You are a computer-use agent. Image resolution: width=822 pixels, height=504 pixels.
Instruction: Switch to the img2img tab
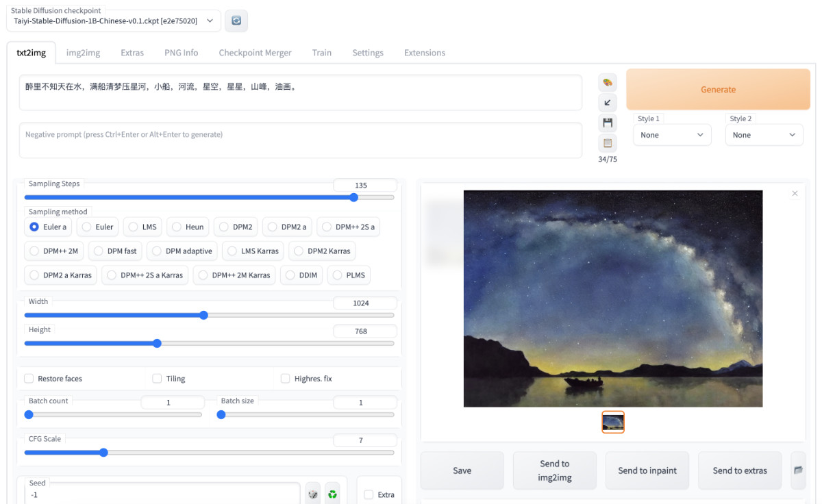[83, 53]
